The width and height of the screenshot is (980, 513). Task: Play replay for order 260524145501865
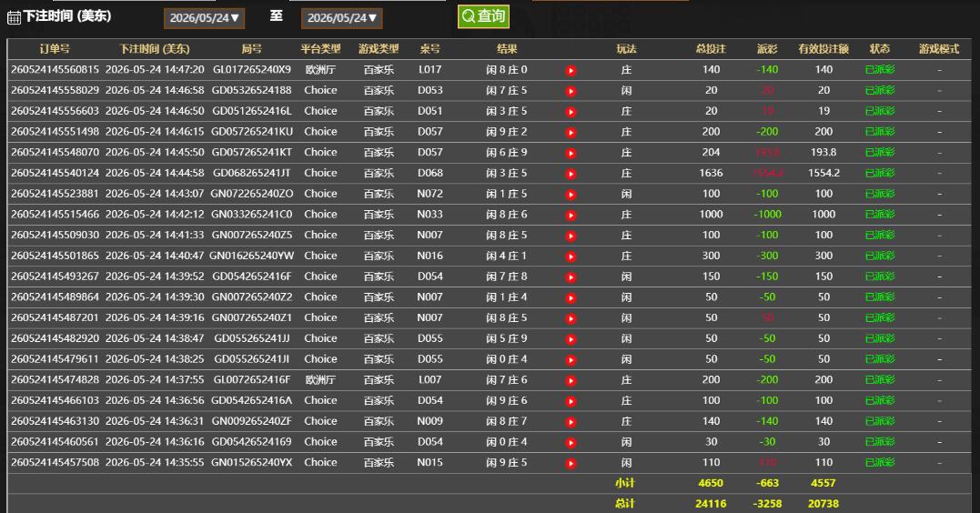tap(571, 256)
